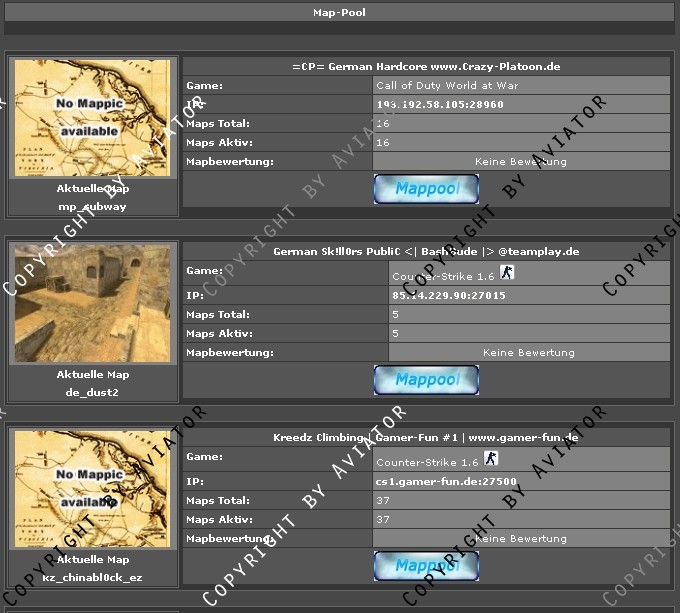Click Maps Aktiv label in Kreedz Climbing block

(x=219, y=520)
